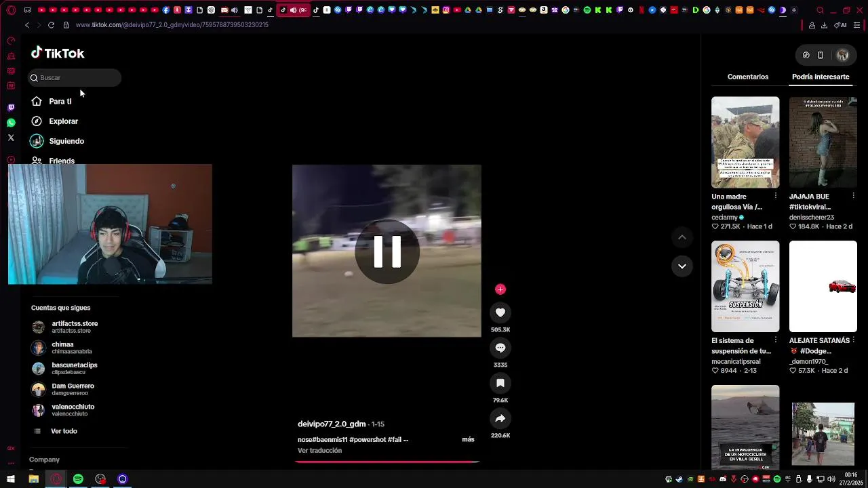The width and height of the screenshot is (868, 488).
Task: Open followed account bascunetaclips
Action: point(64,369)
